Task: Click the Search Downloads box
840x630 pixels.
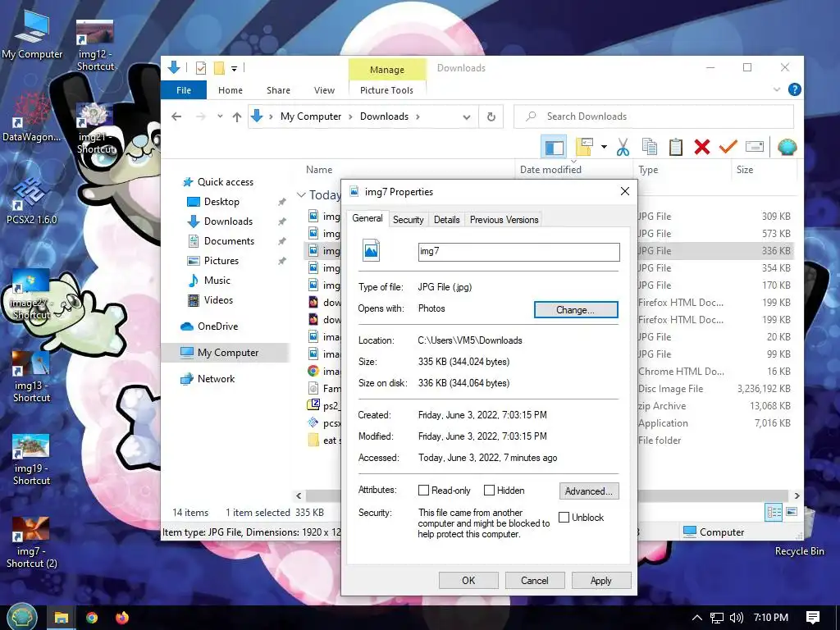Action: (654, 116)
